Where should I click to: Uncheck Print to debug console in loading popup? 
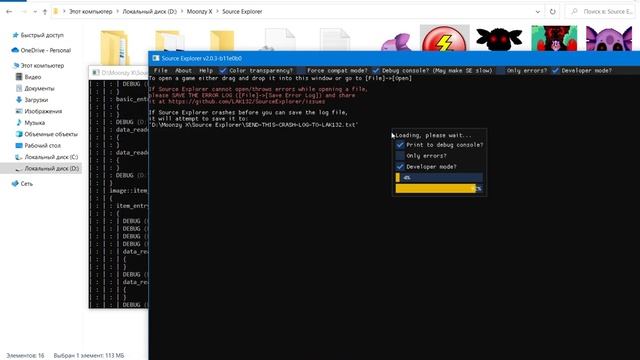400,145
